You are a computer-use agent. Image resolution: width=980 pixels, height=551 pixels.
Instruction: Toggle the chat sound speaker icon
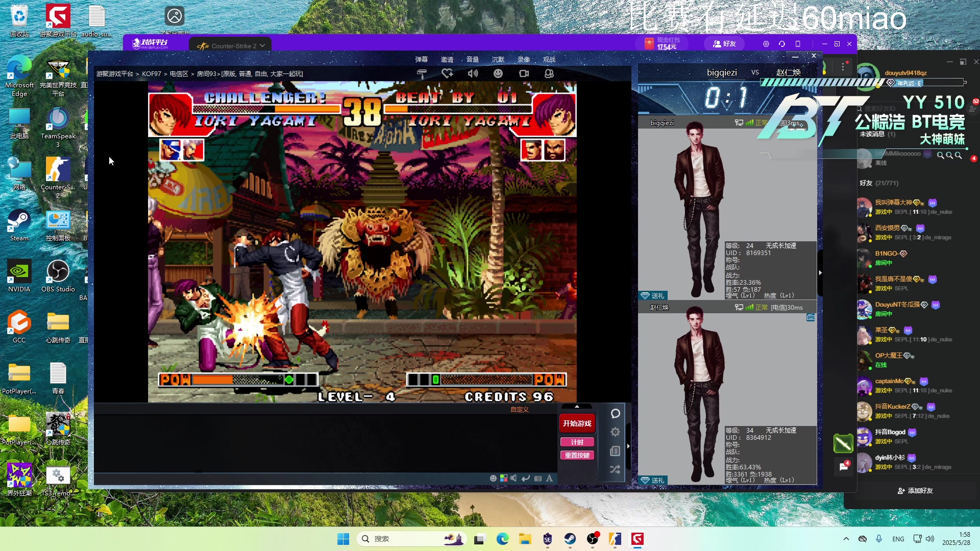(x=513, y=478)
